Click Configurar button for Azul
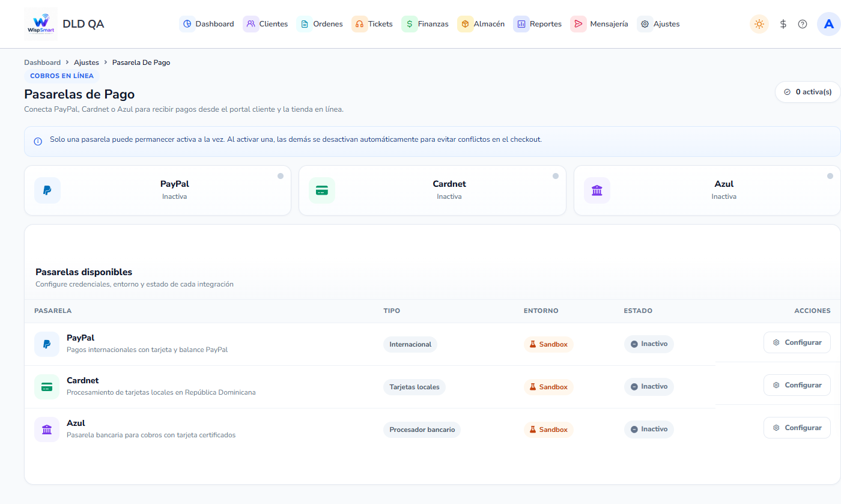841x504 pixels. tap(797, 428)
